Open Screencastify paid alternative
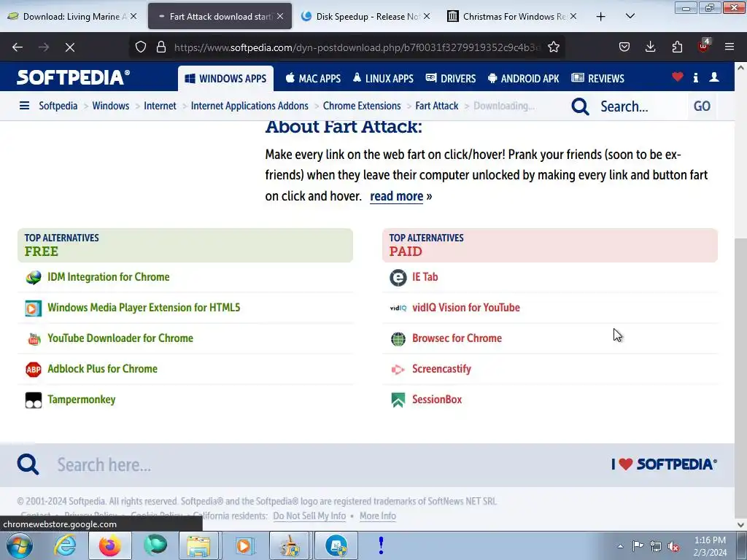The height and width of the screenshot is (560, 747). click(x=441, y=368)
